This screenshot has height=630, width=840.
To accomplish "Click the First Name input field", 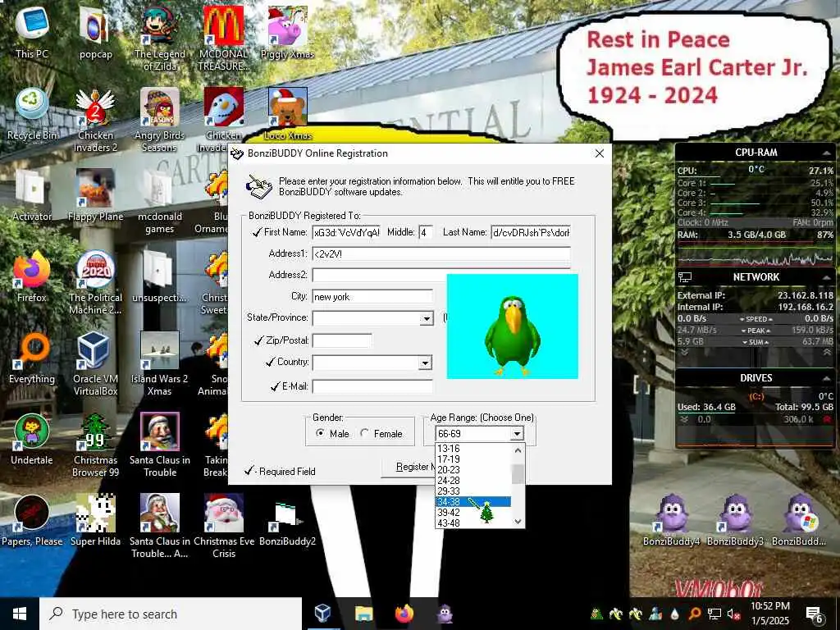I will coord(346,232).
